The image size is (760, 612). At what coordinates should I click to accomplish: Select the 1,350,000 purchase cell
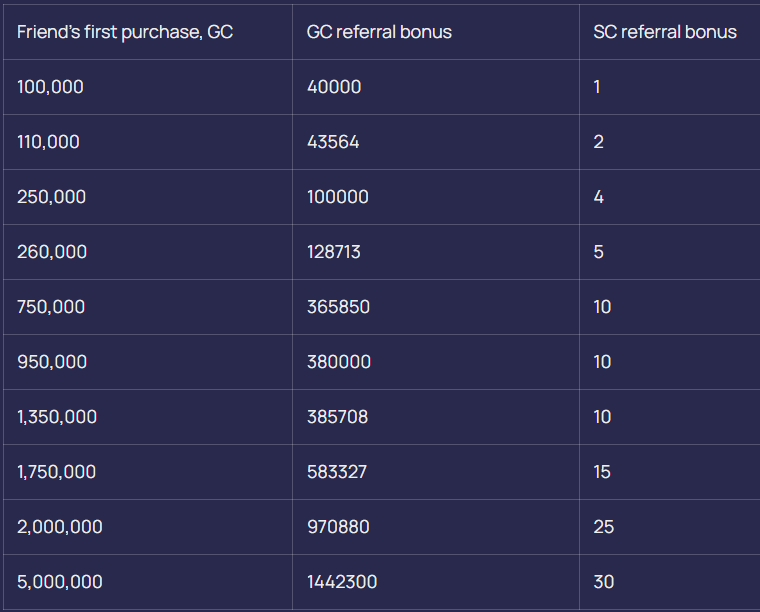tap(57, 417)
